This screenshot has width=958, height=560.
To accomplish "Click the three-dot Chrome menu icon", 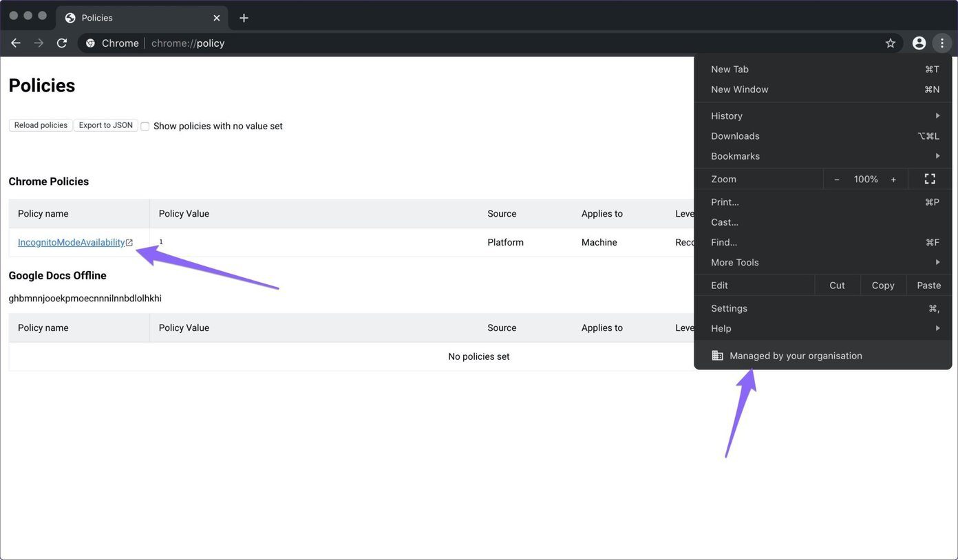I will [942, 43].
